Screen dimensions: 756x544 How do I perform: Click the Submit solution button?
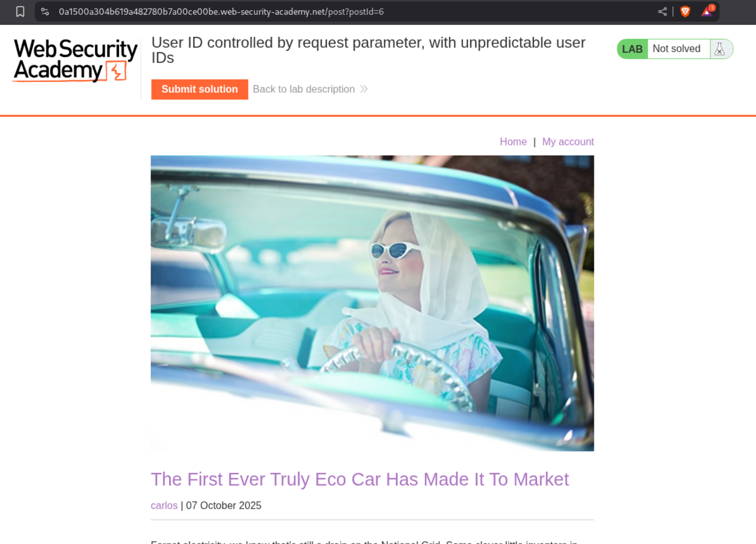[x=200, y=89]
